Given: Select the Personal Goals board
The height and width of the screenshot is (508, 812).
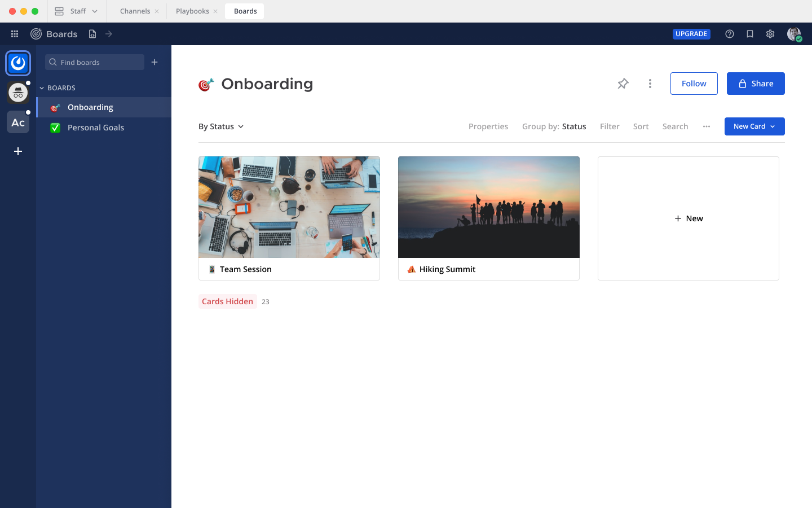Looking at the screenshot, I should (x=95, y=128).
